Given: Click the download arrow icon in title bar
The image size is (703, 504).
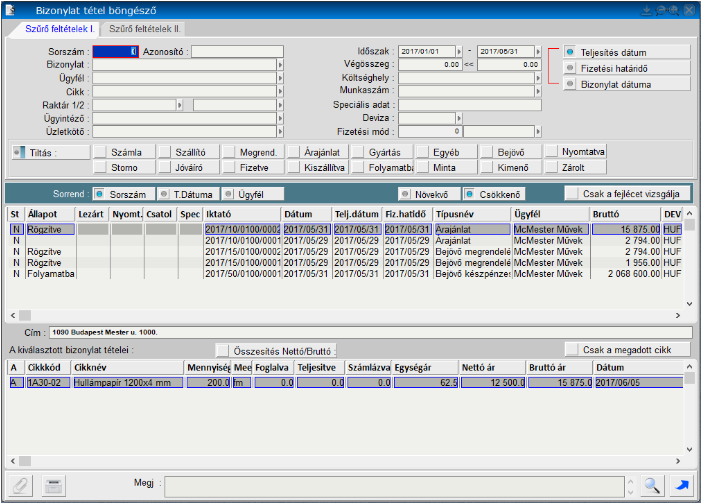Looking at the screenshot, I should click(x=647, y=9).
